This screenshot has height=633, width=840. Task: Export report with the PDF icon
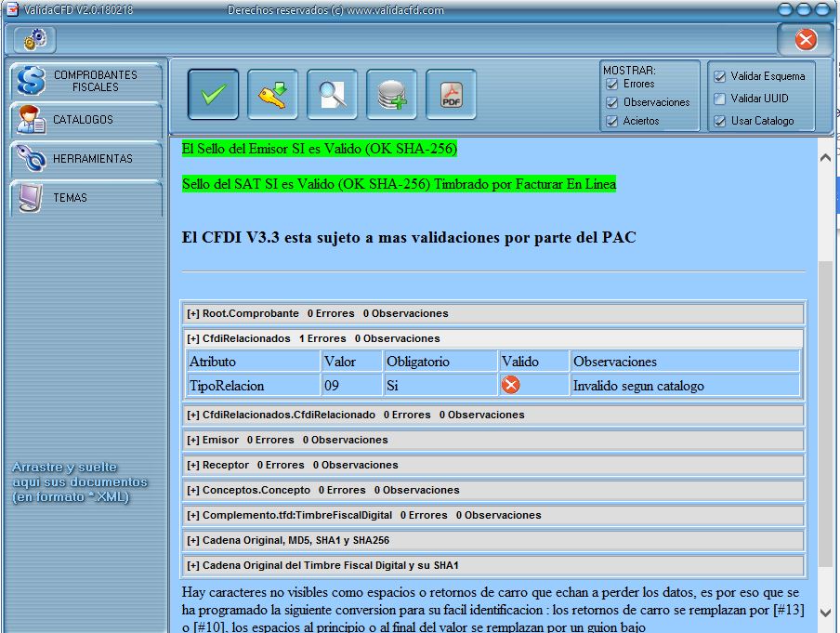pos(451,94)
